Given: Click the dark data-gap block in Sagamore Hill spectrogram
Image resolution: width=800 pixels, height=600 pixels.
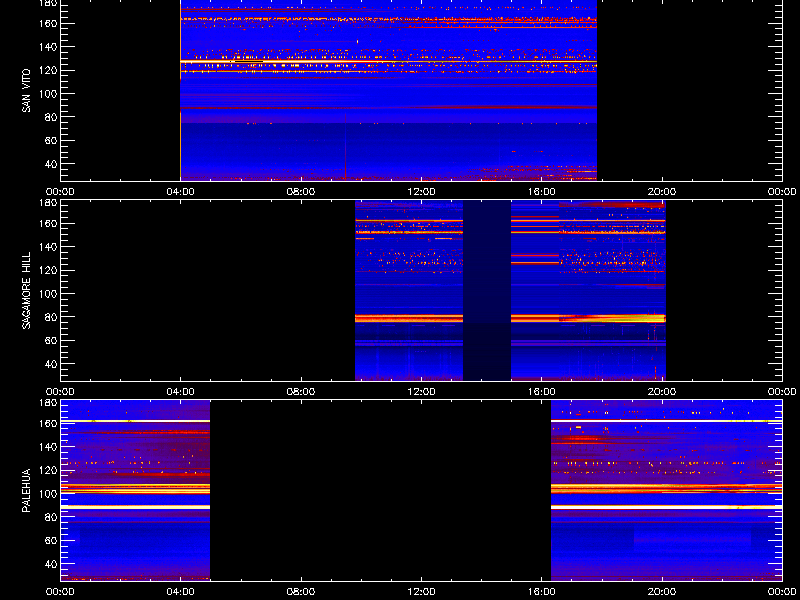Looking at the screenshot, I should (487, 290).
